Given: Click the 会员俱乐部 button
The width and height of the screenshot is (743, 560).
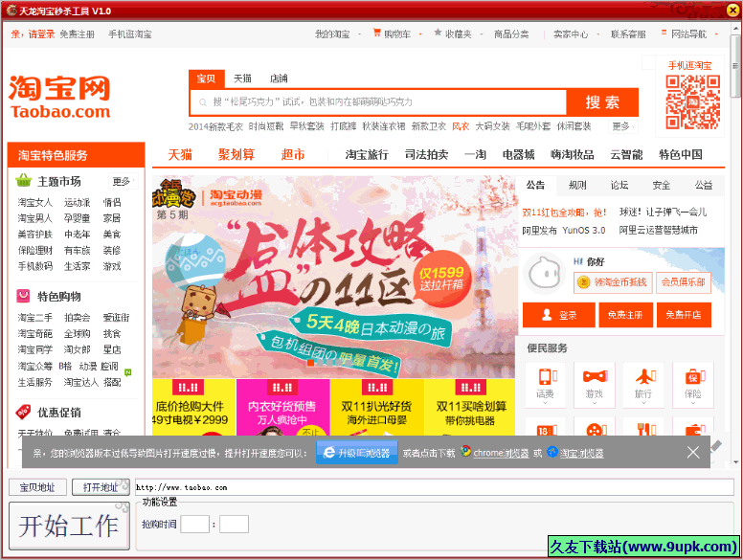Looking at the screenshot, I should tap(684, 282).
